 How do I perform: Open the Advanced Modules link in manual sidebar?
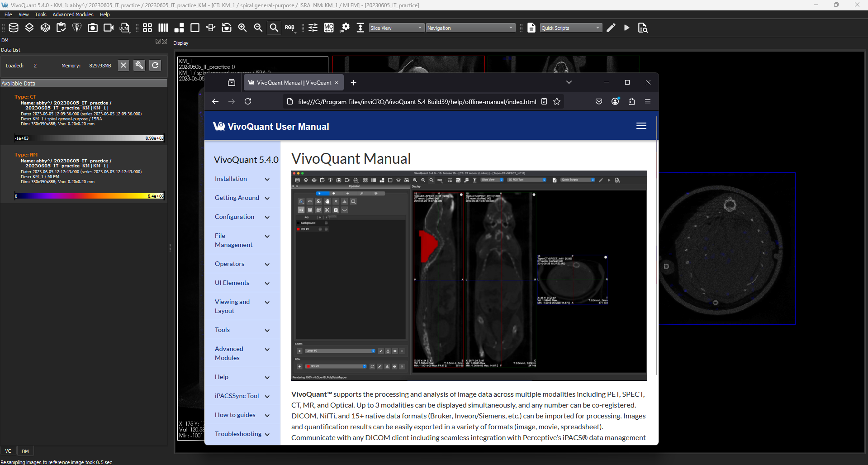[x=229, y=353]
